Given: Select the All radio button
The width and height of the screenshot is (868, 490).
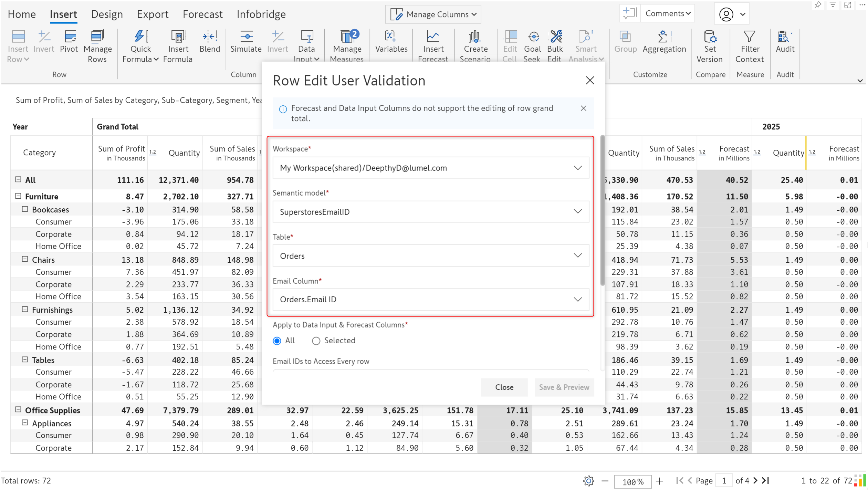Looking at the screenshot, I should click(x=277, y=341).
